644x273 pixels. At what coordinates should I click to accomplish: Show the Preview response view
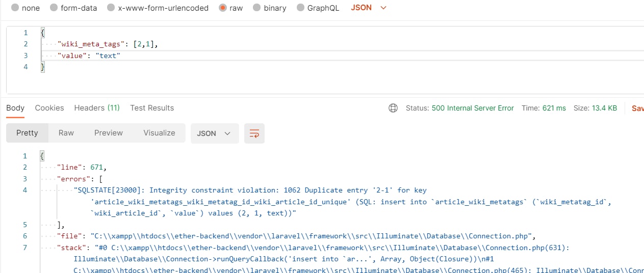point(109,133)
